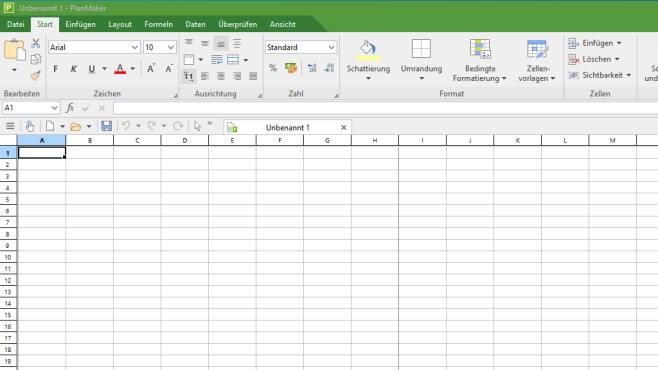
Task: Apply currency number format
Action: click(x=291, y=68)
